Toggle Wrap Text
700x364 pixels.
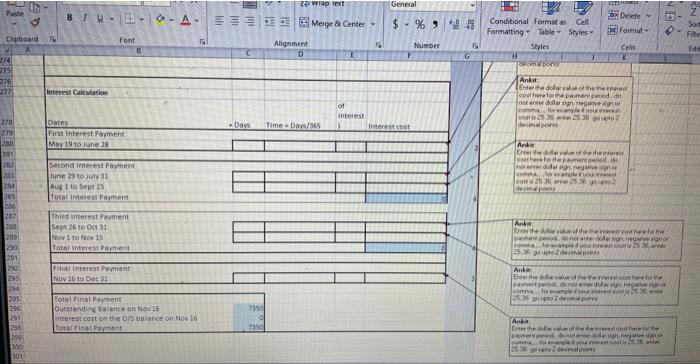(x=322, y=3)
